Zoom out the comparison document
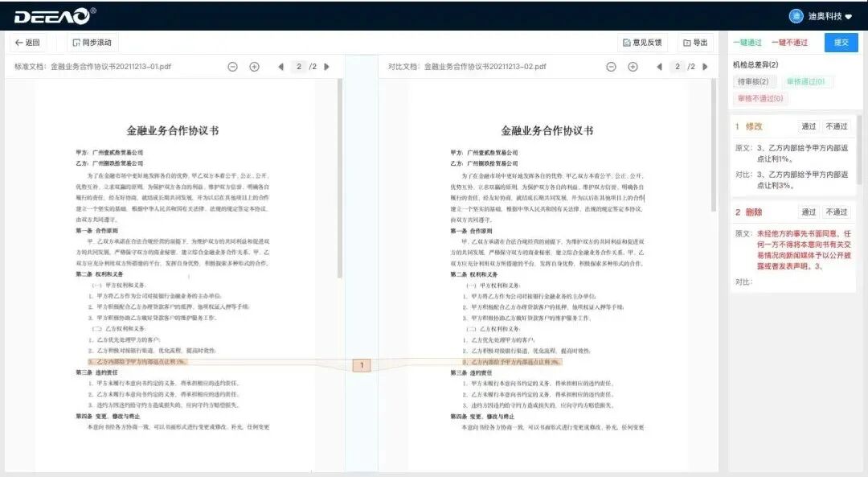The image size is (868, 477). tap(611, 67)
